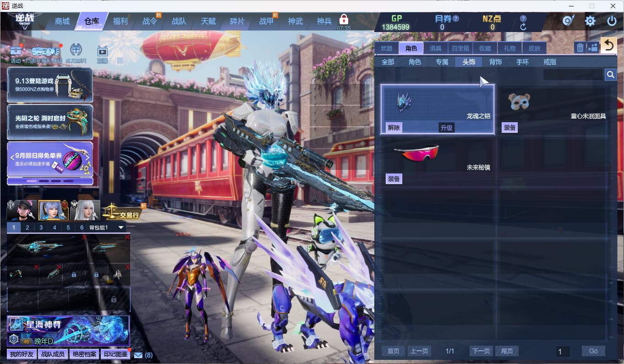Click 升级 on 龙魂之铠

[447, 128]
